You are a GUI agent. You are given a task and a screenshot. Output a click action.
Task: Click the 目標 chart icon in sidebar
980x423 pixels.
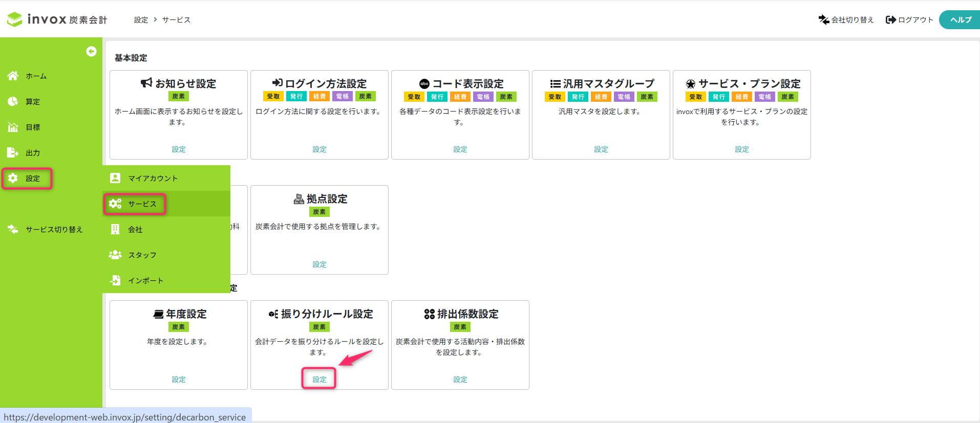pos(13,127)
